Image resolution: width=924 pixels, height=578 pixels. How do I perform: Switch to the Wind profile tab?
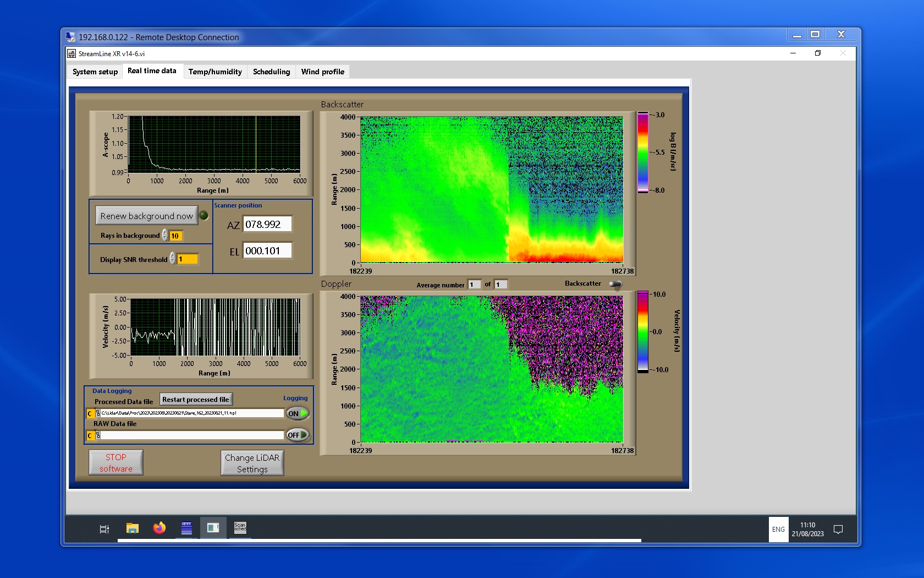322,72
